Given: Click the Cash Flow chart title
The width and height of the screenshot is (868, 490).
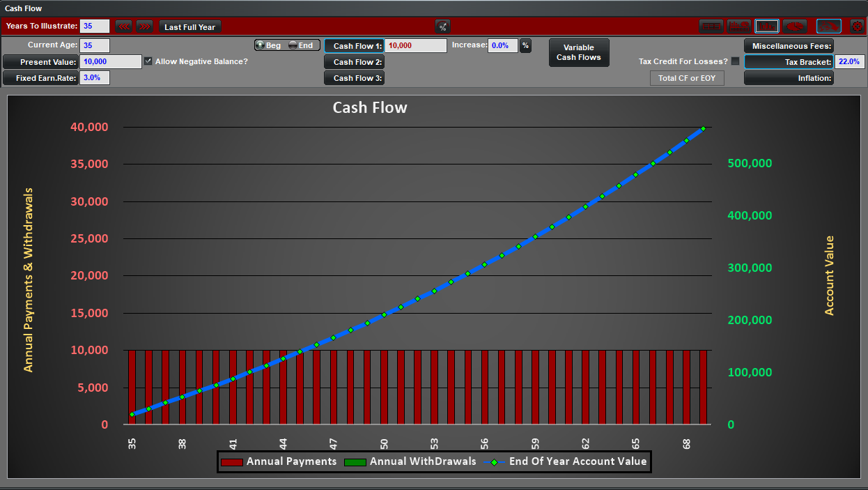Looking at the screenshot, I should click(x=370, y=107).
